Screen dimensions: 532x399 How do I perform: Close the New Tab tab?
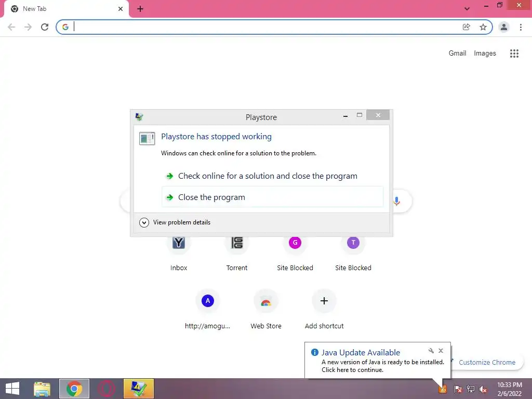pos(121,9)
